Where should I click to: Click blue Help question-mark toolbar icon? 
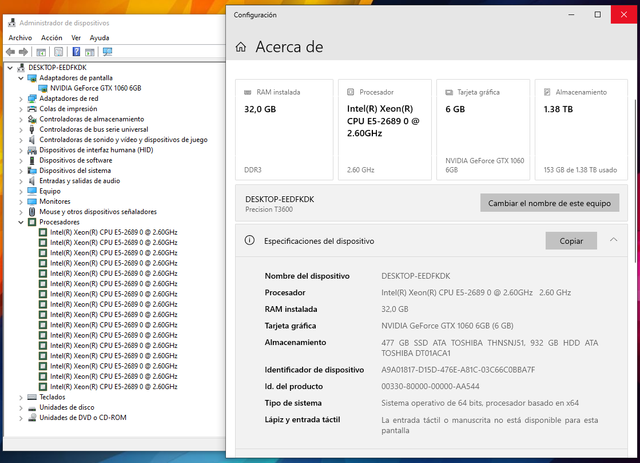coord(76,52)
